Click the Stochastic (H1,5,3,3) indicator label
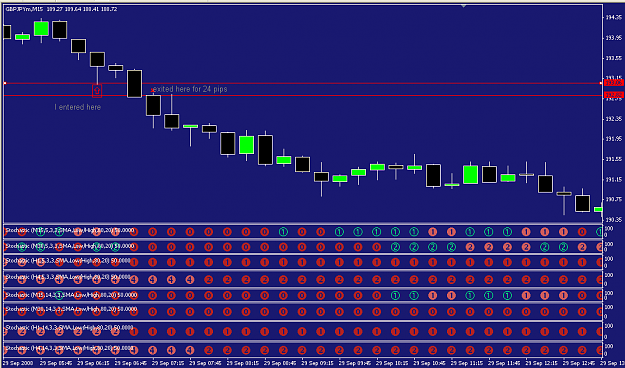The width and height of the screenshot is (625, 368). [x=68, y=261]
